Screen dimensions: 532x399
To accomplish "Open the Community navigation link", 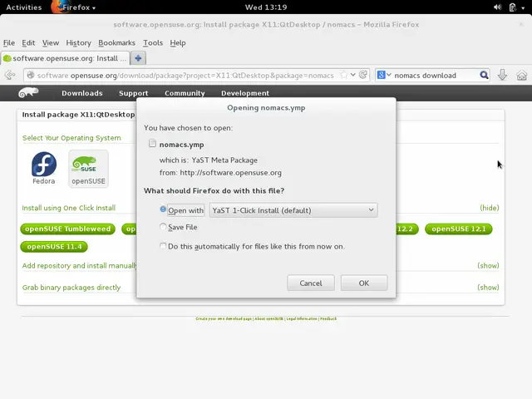I will 185,93.
